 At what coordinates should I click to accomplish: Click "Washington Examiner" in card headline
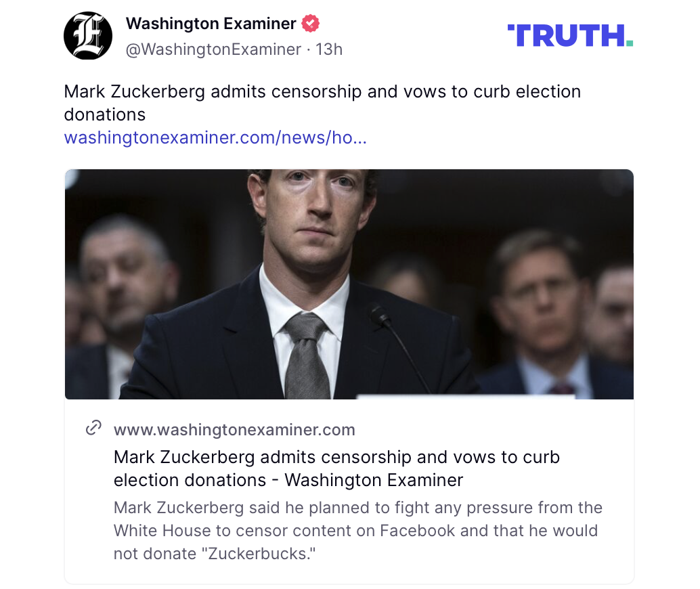coord(374,481)
